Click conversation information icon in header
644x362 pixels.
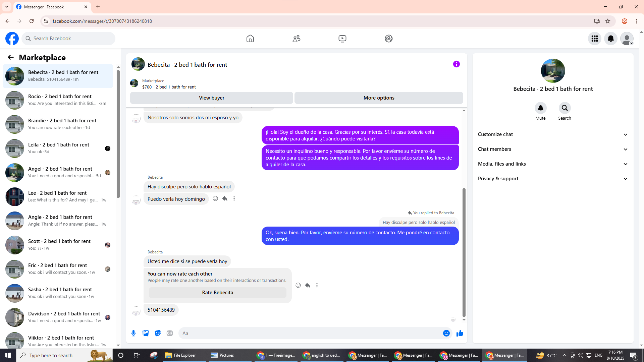pyautogui.click(x=456, y=64)
